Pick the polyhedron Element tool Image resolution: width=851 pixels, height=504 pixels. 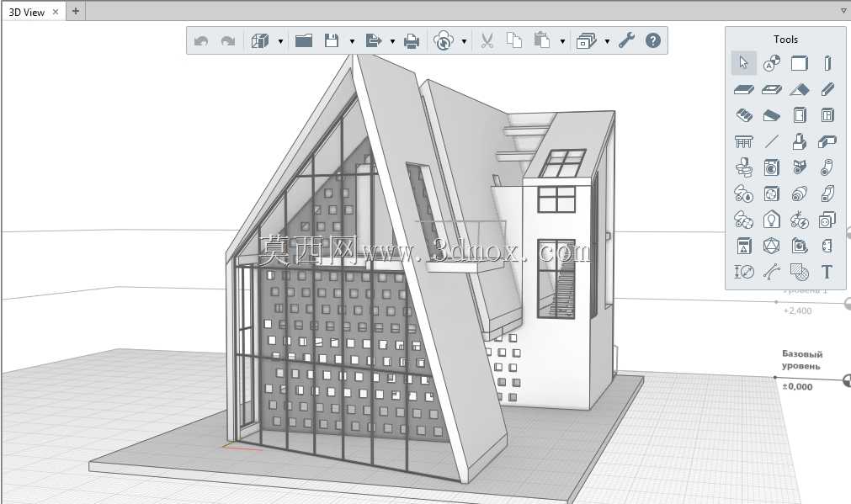(771, 246)
